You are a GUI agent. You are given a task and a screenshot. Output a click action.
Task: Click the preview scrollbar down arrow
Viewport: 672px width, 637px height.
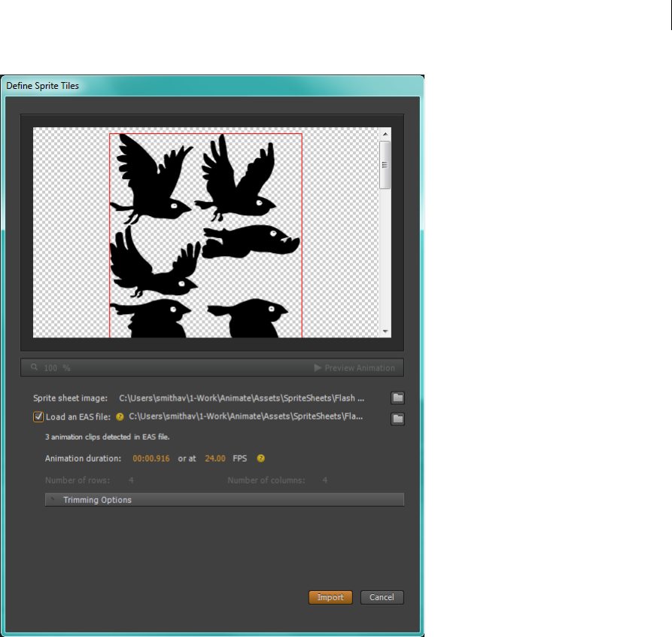coord(385,331)
